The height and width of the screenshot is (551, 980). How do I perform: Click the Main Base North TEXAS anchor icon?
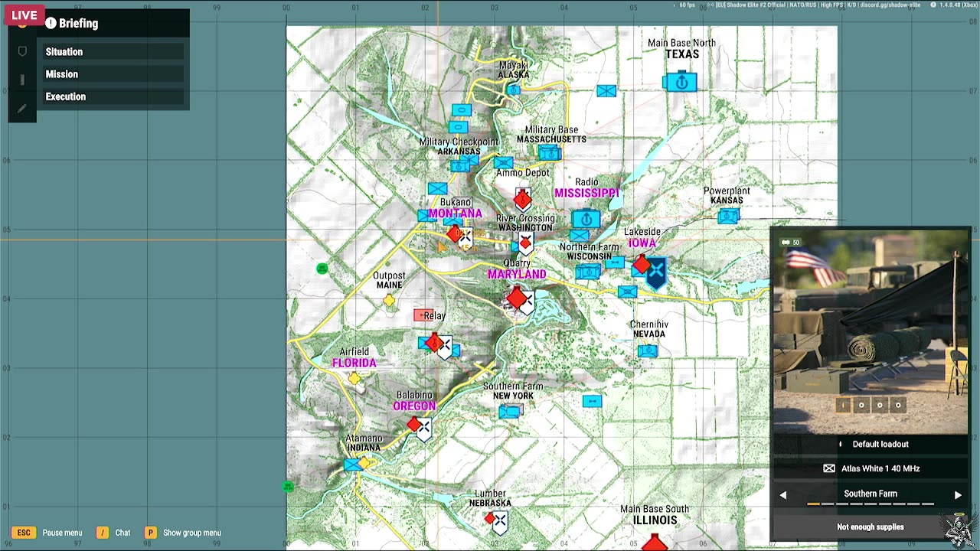coord(681,81)
